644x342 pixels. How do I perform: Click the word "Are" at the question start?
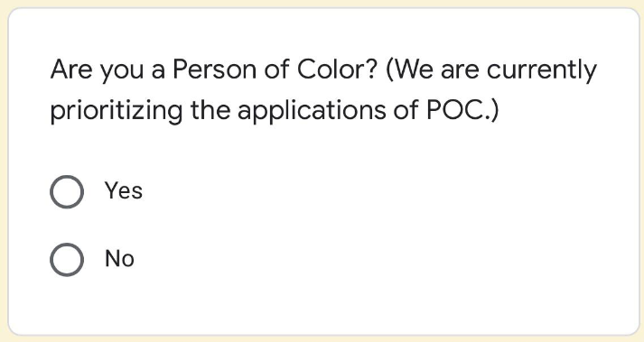71,69
